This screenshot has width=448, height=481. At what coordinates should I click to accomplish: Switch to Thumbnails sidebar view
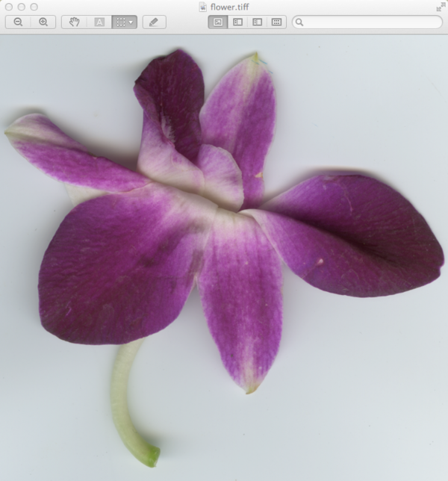pyautogui.click(x=237, y=22)
